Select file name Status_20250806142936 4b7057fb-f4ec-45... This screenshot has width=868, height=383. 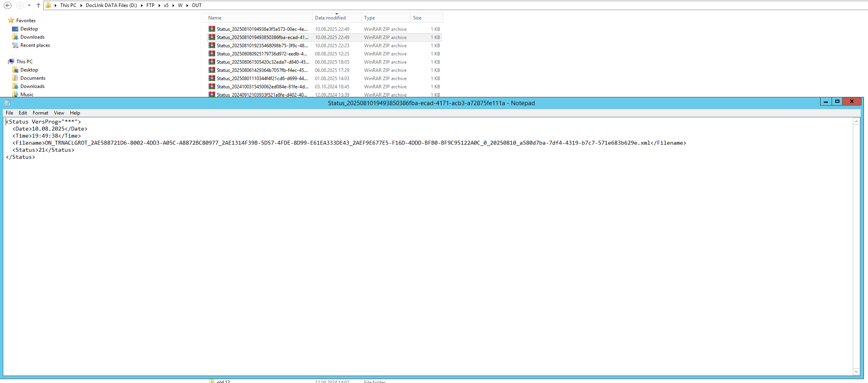(262, 70)
